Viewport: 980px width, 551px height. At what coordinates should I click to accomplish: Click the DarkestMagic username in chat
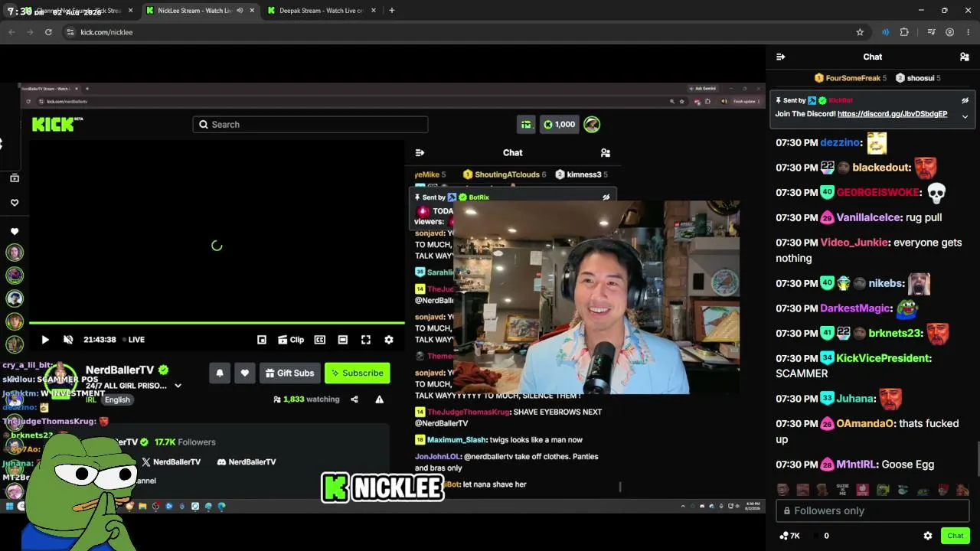coord(855,308)
